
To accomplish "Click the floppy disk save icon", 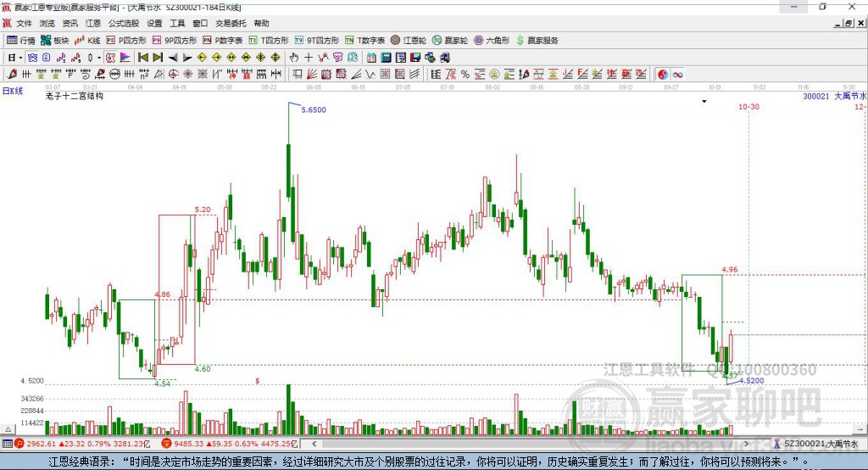I will [x=415, y=58].
